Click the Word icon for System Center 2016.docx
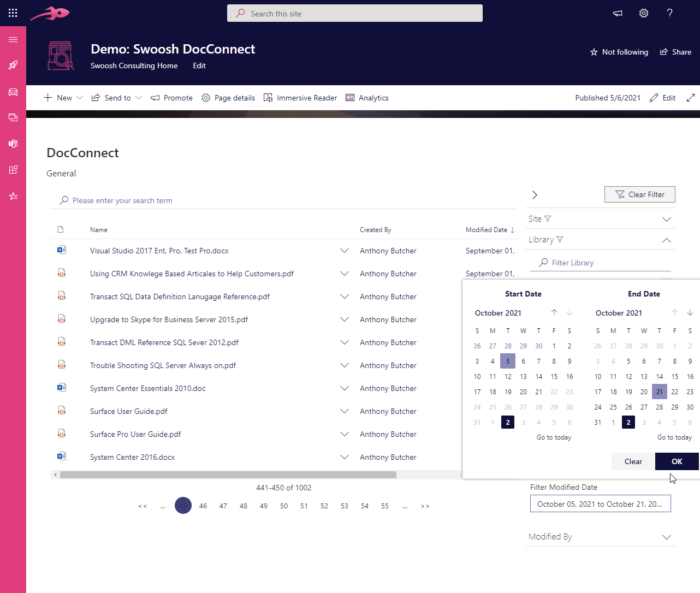This screenshot has height=593, width=700. pos(62,456)
